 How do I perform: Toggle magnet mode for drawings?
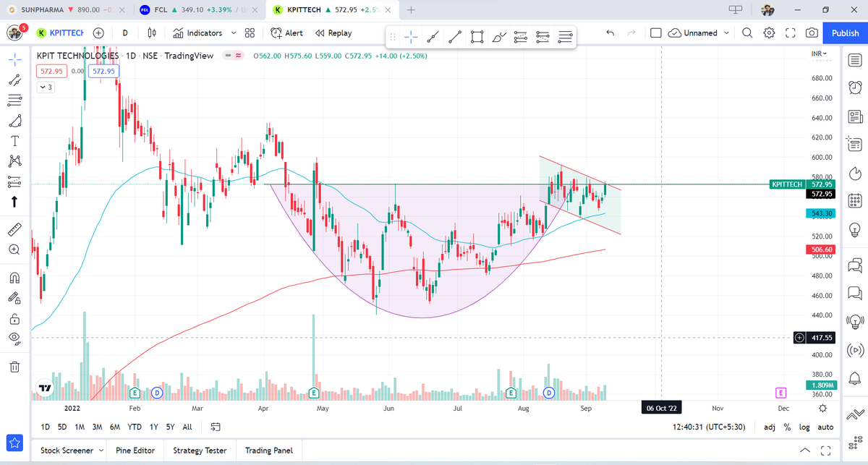coord(14,278)
